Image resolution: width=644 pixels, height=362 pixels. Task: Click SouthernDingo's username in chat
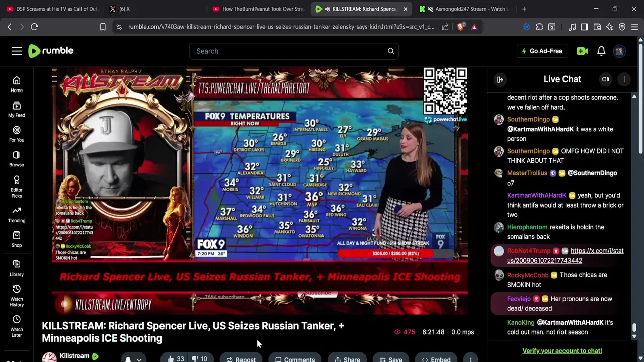coord(528,119)
